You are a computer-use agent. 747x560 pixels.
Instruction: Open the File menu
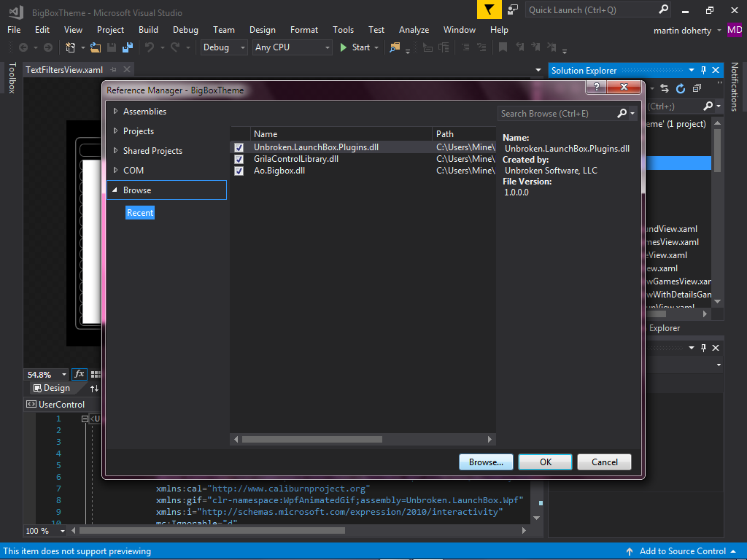tap(14, 29)
